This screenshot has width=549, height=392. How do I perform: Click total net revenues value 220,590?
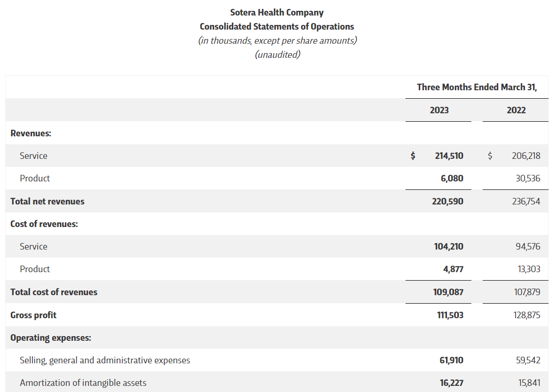(447, 202)
